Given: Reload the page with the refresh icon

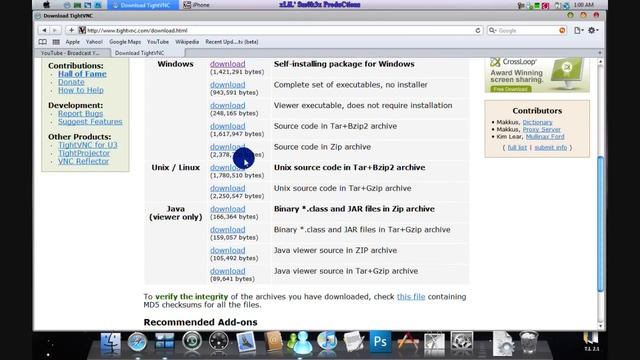Looking at the screenshot, I should (x=478, y=30).
